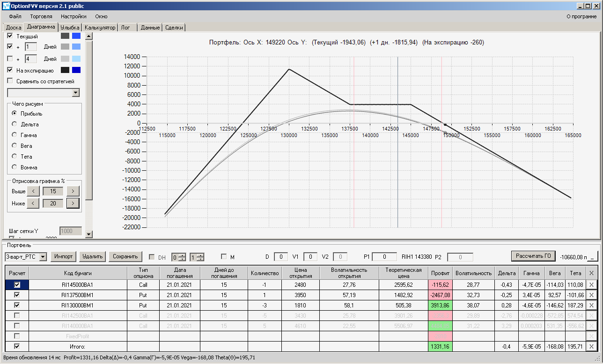Click the X button on the Итого row
The width and height of the screenshot is (603, 364).
pyautogui.click(x=591, y=346)
